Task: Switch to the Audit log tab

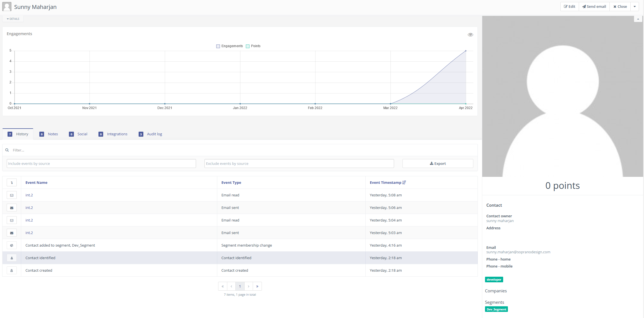Action: tap(154, 134)
